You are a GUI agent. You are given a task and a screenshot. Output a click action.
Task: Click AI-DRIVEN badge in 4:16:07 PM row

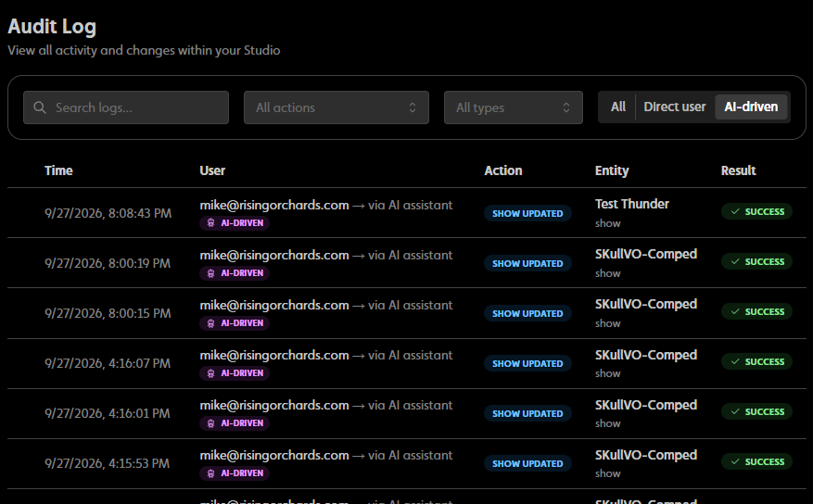pyautogui.click(x=235, y=373)
